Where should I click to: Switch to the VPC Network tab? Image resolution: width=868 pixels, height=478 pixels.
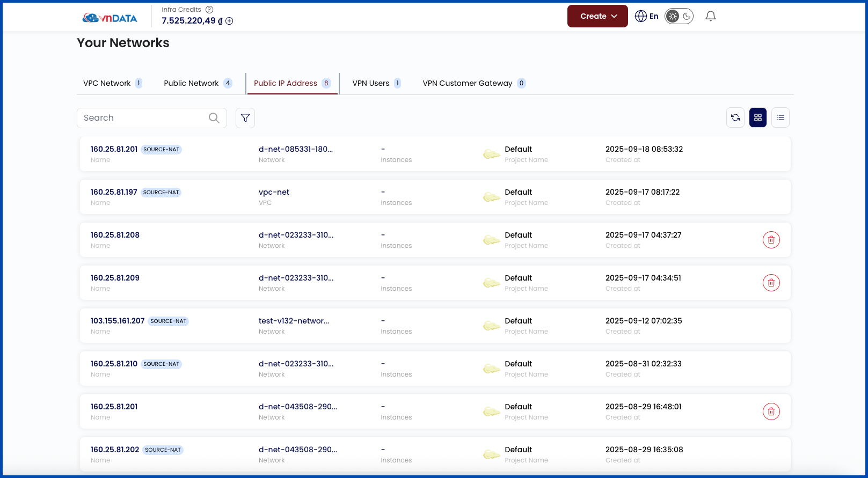click(x=113, y=83)
